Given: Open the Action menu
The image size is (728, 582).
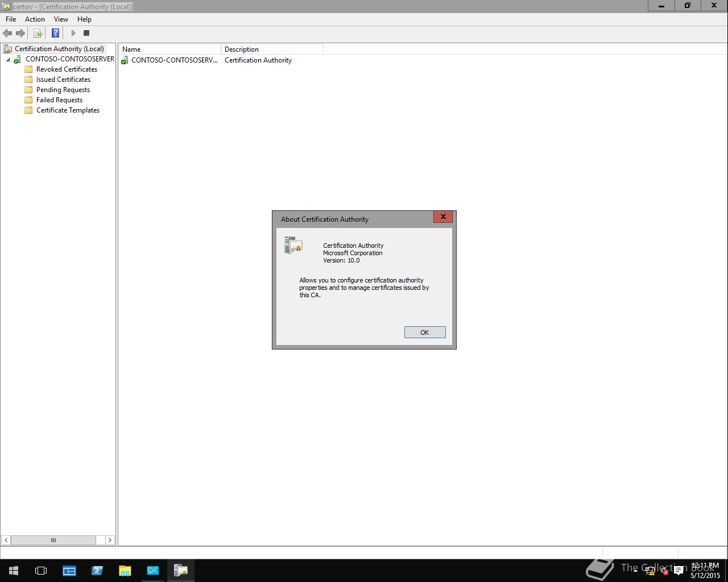Looking at the screenshot, I should [x=35, y=19].
